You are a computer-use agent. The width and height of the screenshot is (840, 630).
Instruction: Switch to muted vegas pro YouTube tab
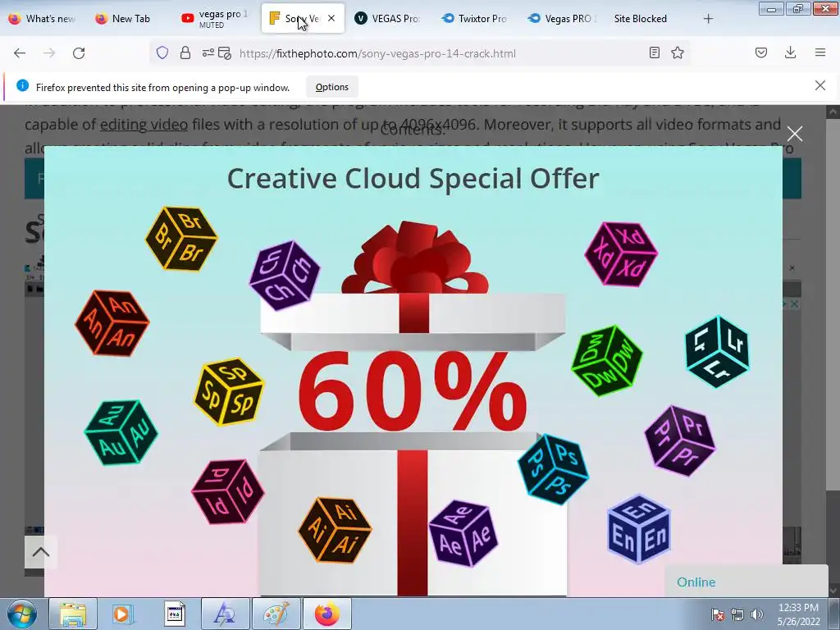pyautogui.click(x=214, y=19)
